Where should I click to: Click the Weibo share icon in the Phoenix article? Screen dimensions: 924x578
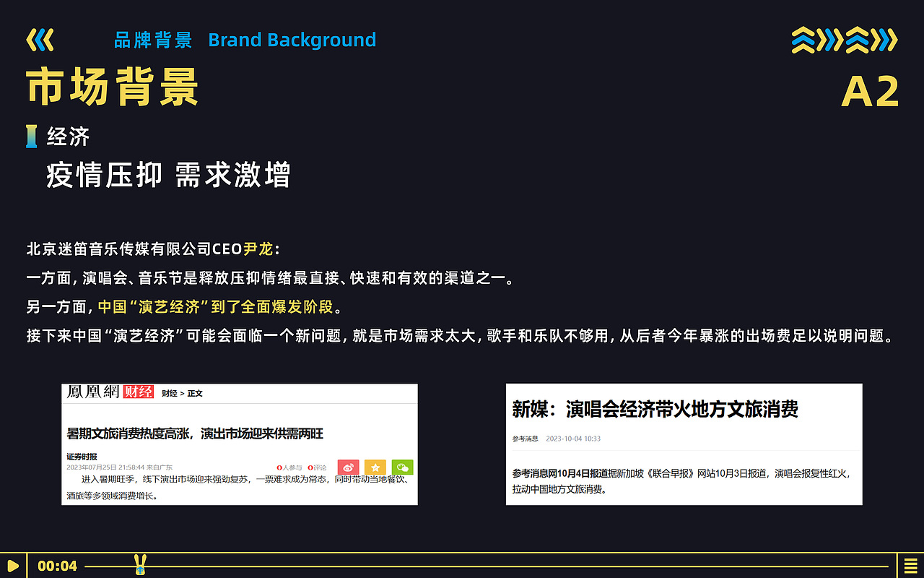[349, 467]
